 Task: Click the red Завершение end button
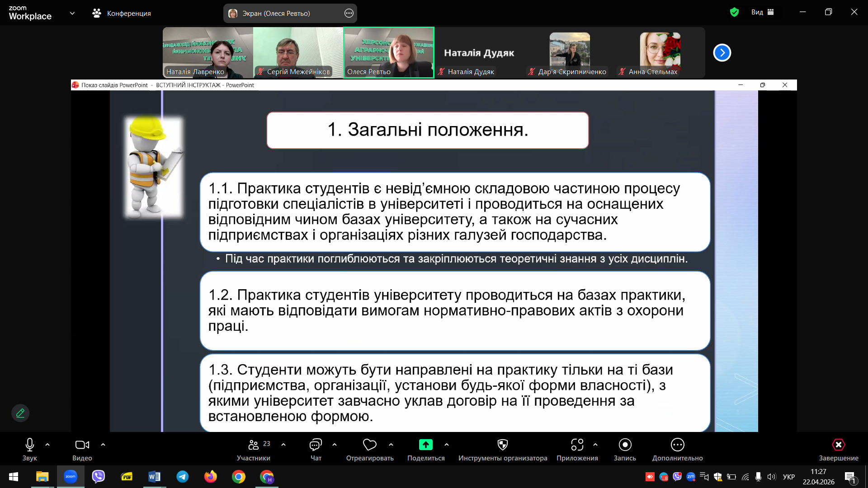coord(838,445)
